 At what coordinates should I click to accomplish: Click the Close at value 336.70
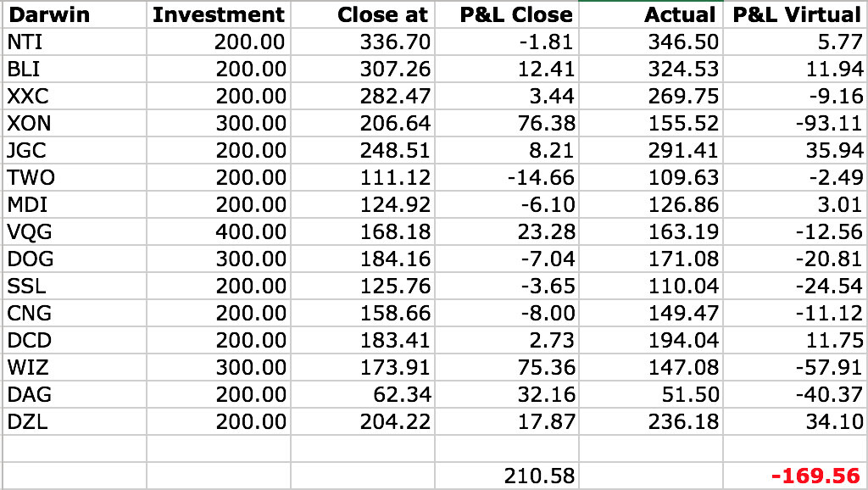coord(395,42)
